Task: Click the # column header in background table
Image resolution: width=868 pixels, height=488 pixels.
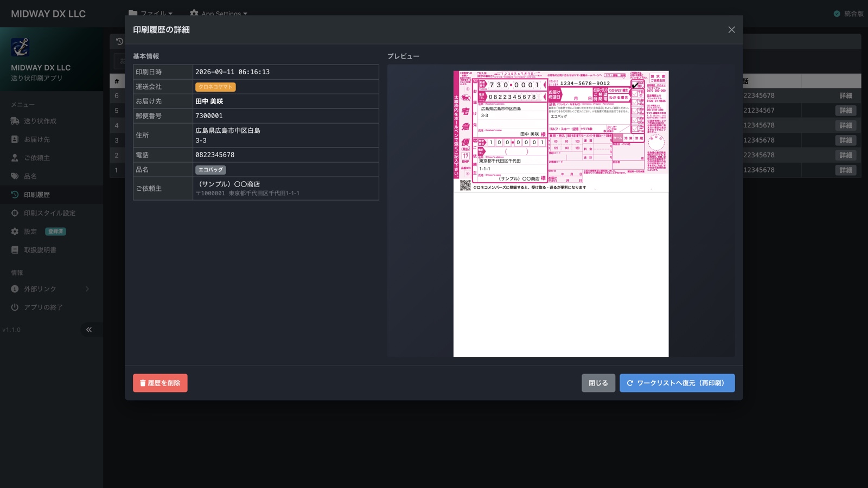Action: coord(117,81)
